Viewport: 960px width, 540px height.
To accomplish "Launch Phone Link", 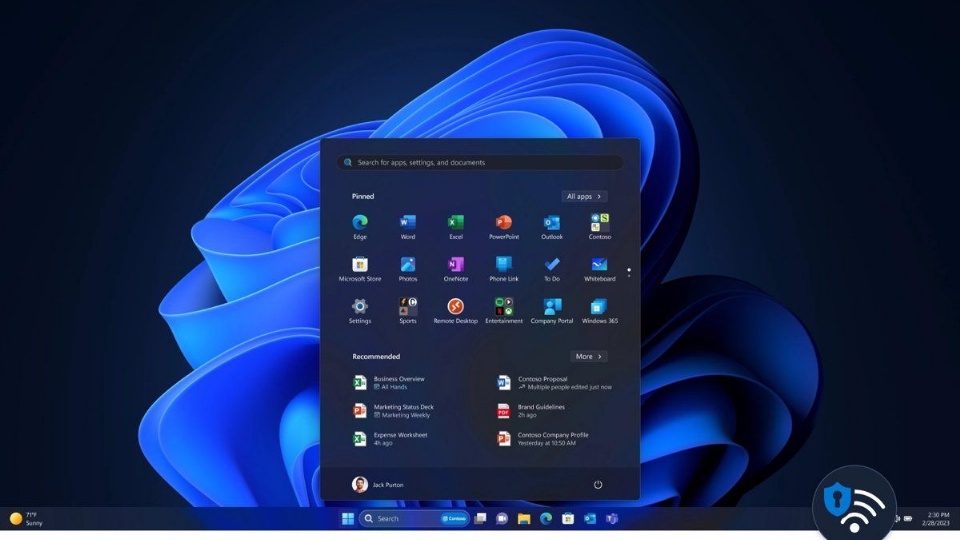I will 504,269.
